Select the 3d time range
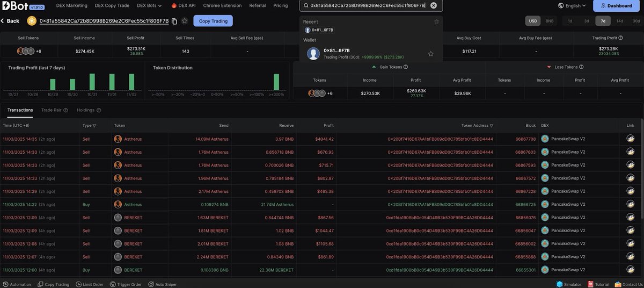The image size is (644, 288). click(x=587, y=21)
